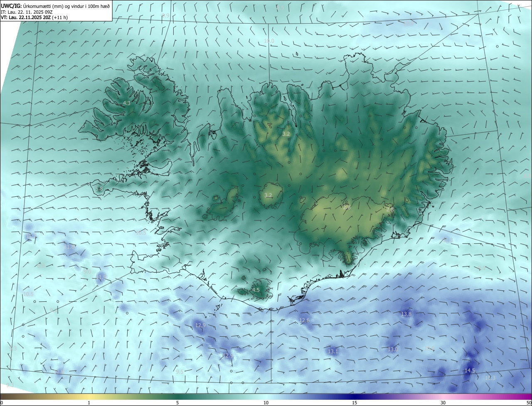Click the 50 tick label on the colorbar
Image resolution: width=532 pixels, height=406 pixels.
click(529, 403)
